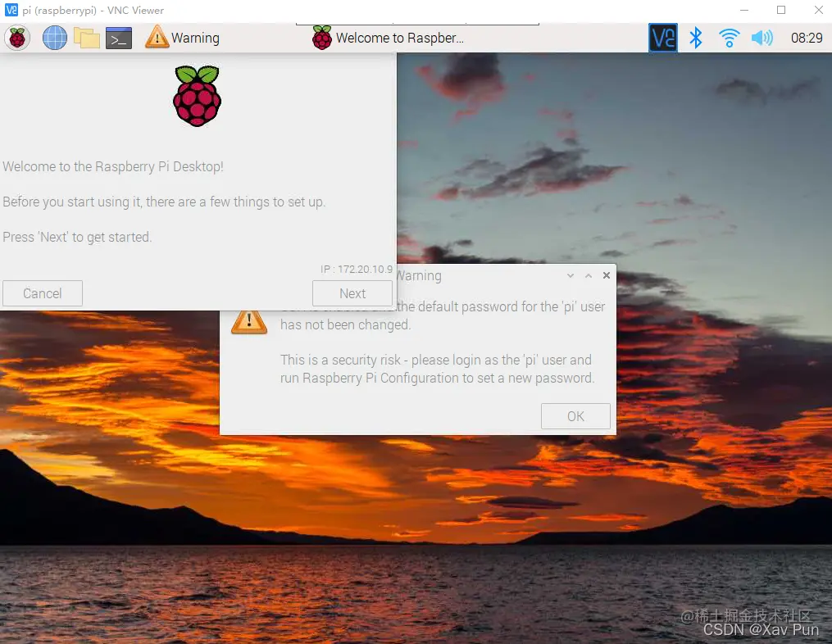Switch to the Warning taskbar entry
This screenshot has width=832, height=644.
[183, 38]
